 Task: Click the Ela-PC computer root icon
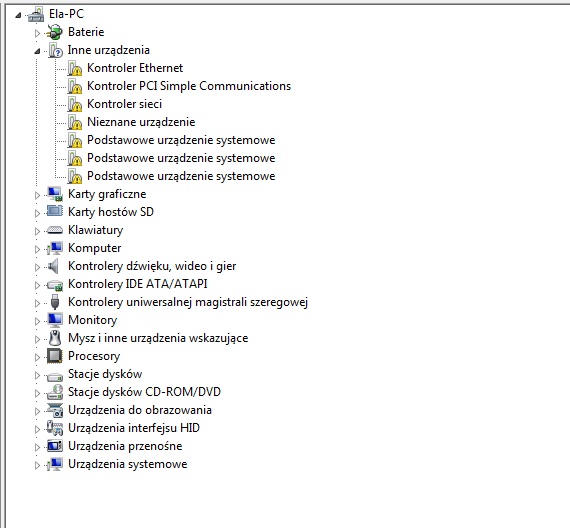click(x=36, y=15)
